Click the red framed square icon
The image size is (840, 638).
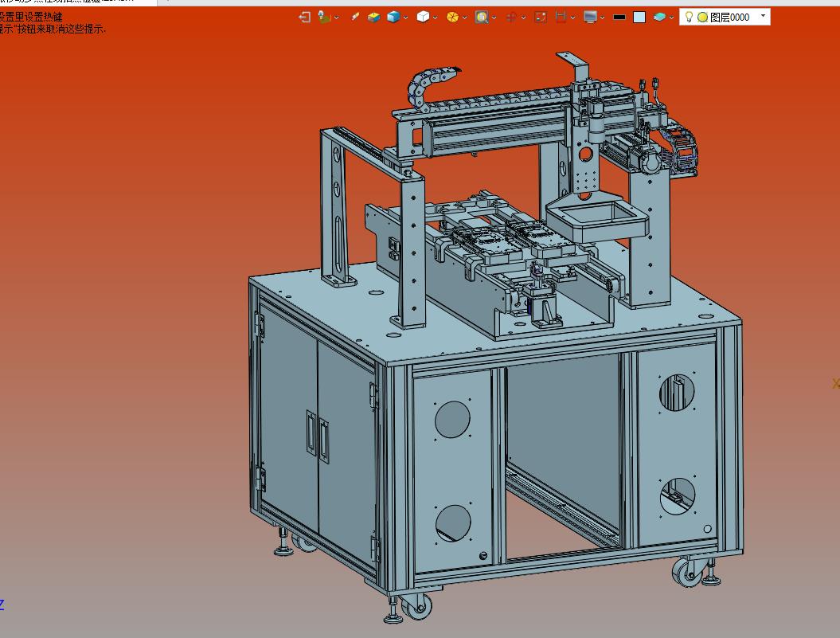pos(541,18)
